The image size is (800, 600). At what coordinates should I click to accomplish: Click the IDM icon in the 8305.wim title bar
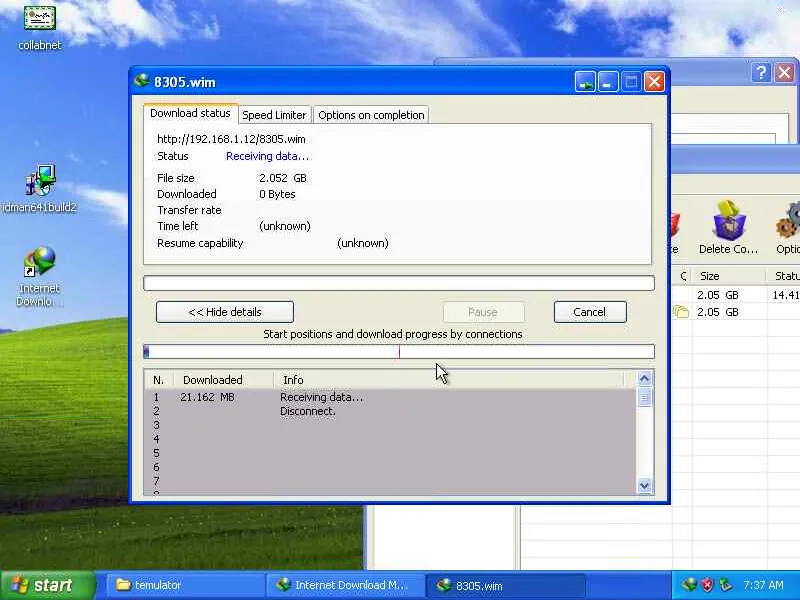coord(141,81)
